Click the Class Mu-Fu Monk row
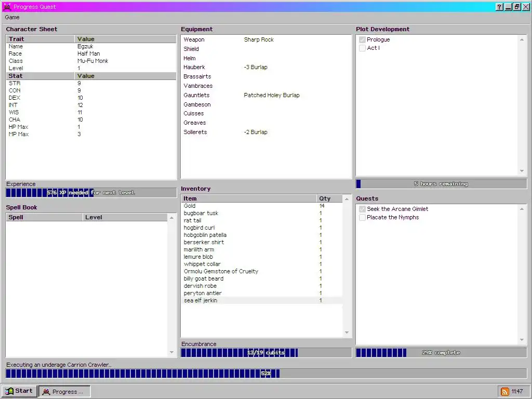This screenshot has width=532, height=399. (x=91, y=61)
